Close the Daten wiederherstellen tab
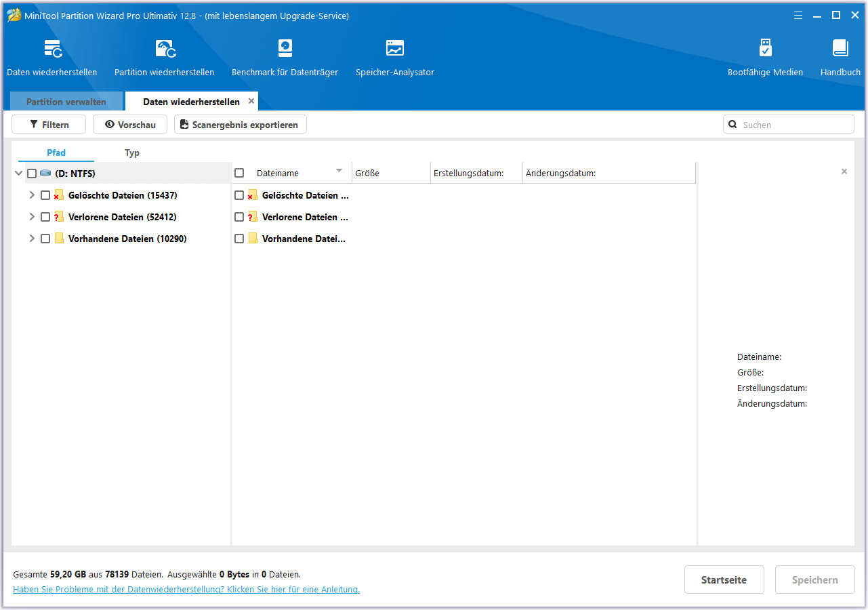The width and height of the screenshot is (868, 610). pyautogui.click(x=251, y=101)
